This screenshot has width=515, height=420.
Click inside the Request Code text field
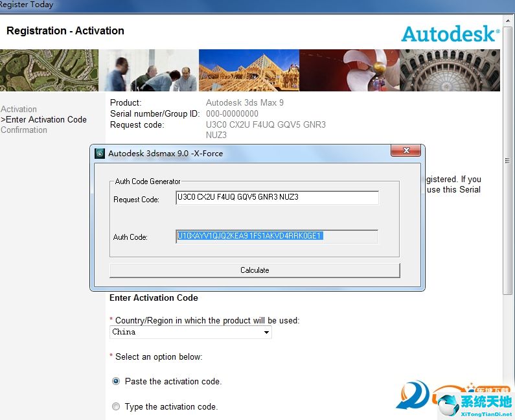[277, 197]
